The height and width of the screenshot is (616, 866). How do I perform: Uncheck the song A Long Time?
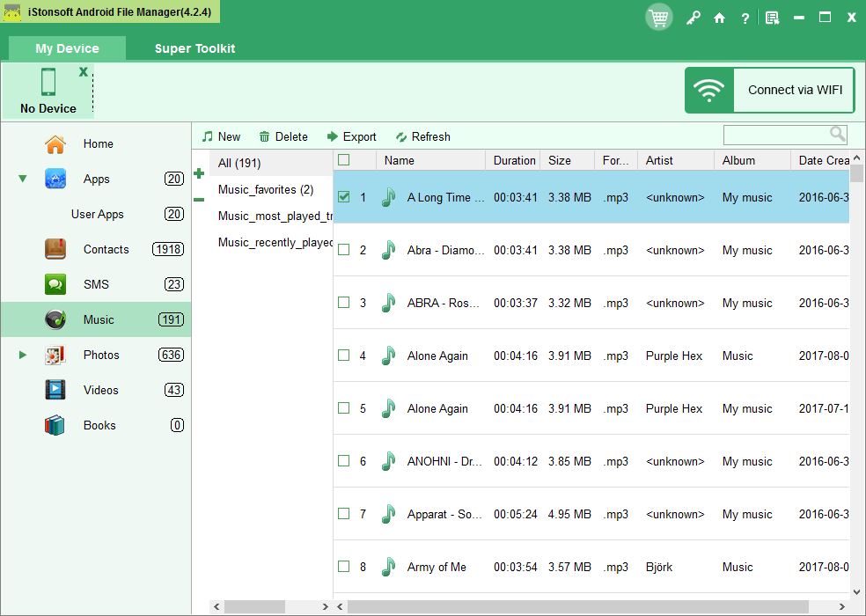(x=342, y=197)
